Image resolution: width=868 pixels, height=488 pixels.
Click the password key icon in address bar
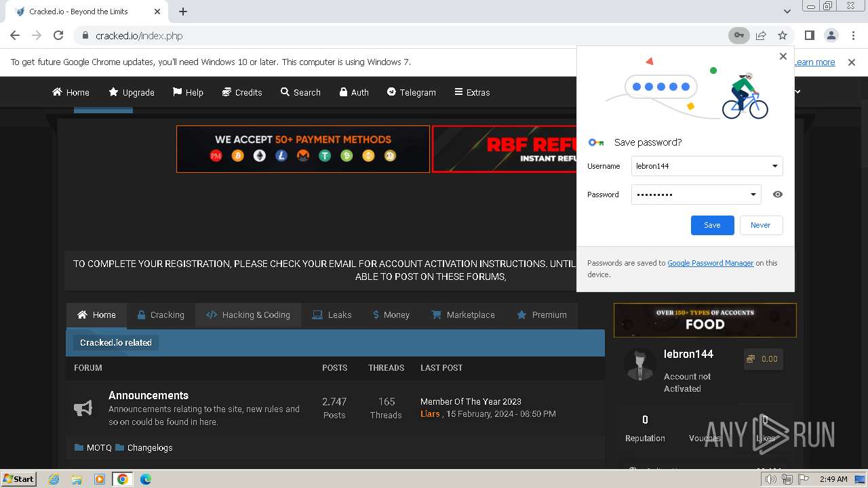(x=739, y=35)
